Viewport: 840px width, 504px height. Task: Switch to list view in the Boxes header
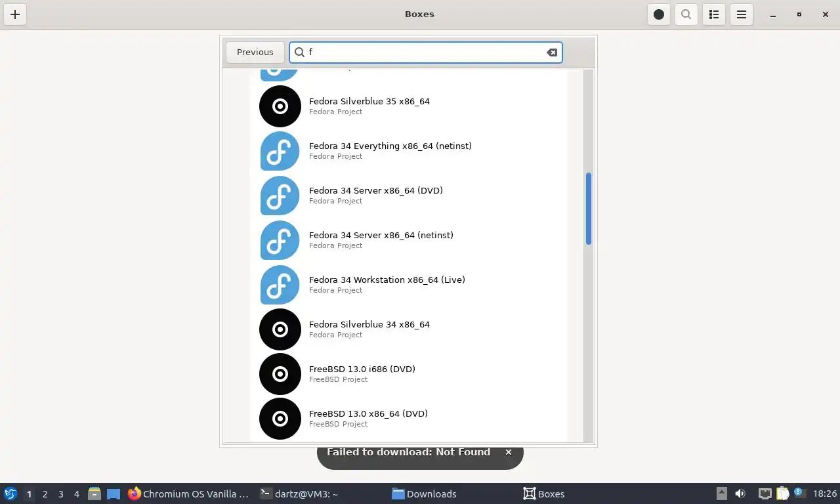(714, 14)
